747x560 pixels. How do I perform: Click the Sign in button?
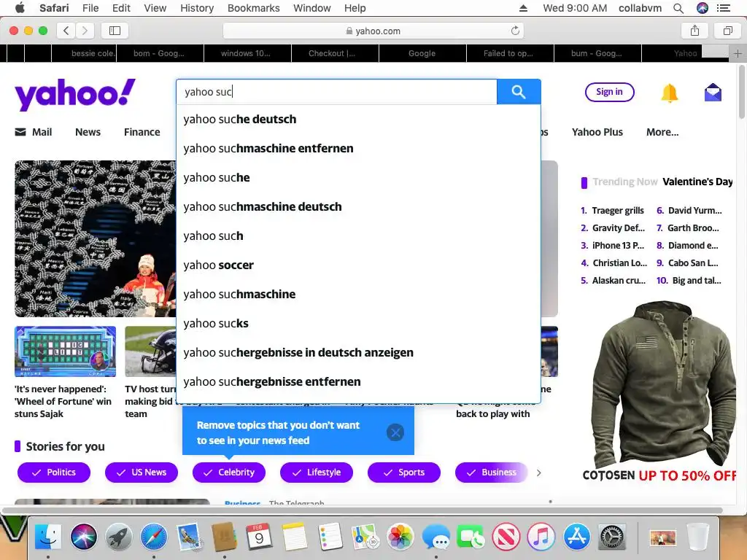(609, 92)
